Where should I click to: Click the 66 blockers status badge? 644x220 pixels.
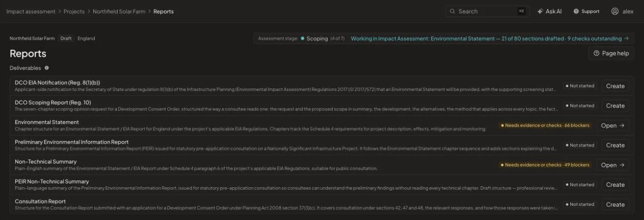click(x=546, y=126)
